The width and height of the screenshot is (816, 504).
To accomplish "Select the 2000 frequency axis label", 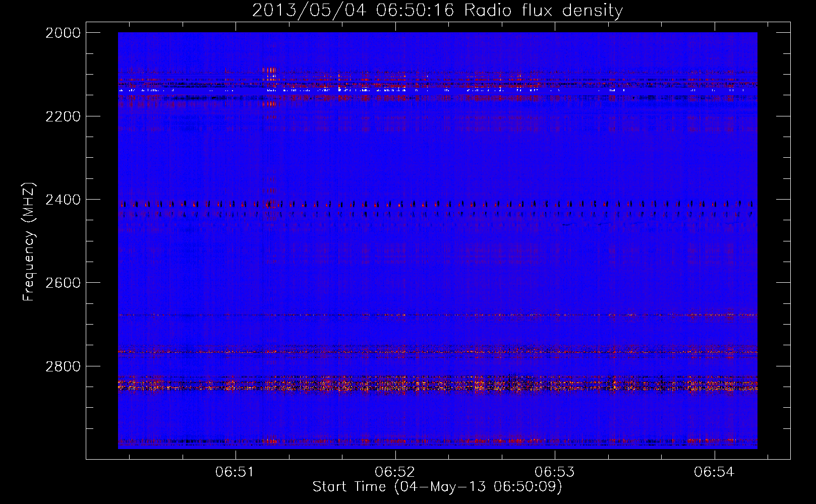I will (x=63, y=33).
